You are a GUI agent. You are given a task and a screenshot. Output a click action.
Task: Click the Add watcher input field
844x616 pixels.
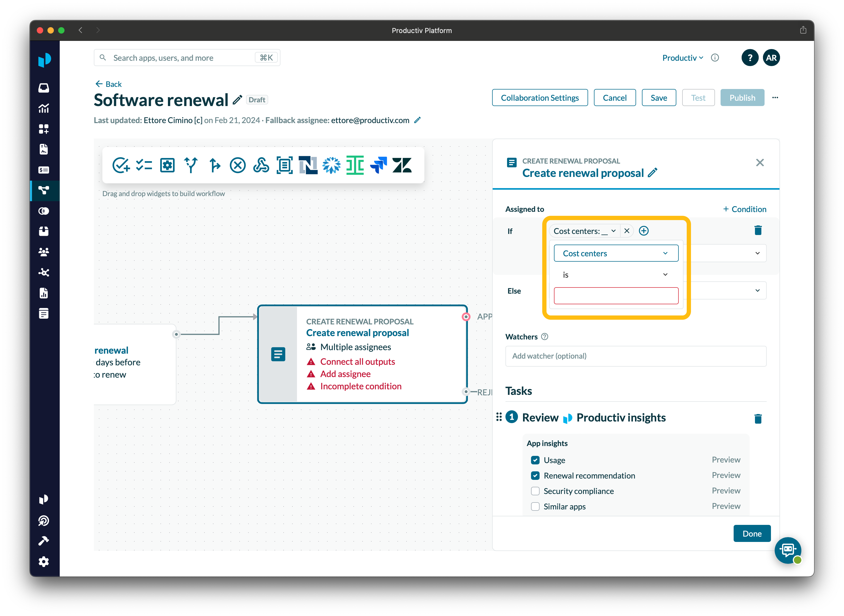[x=636, y=356]
